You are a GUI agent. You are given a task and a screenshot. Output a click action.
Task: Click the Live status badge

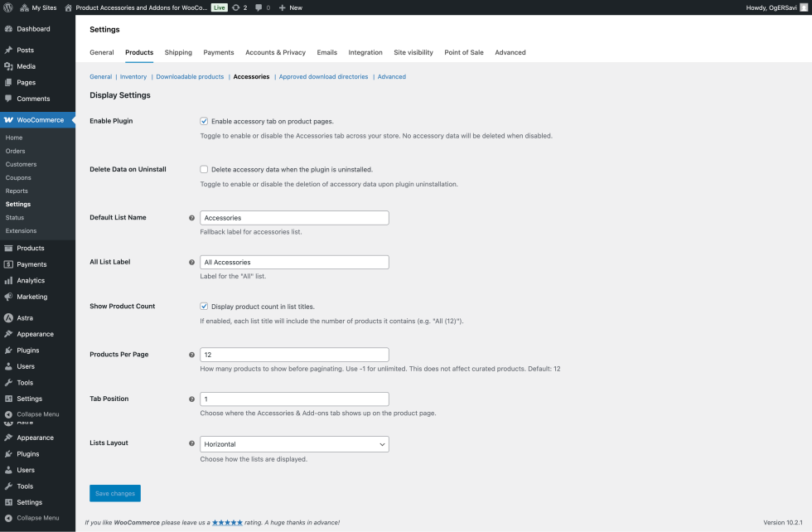[x=220, y=7]
